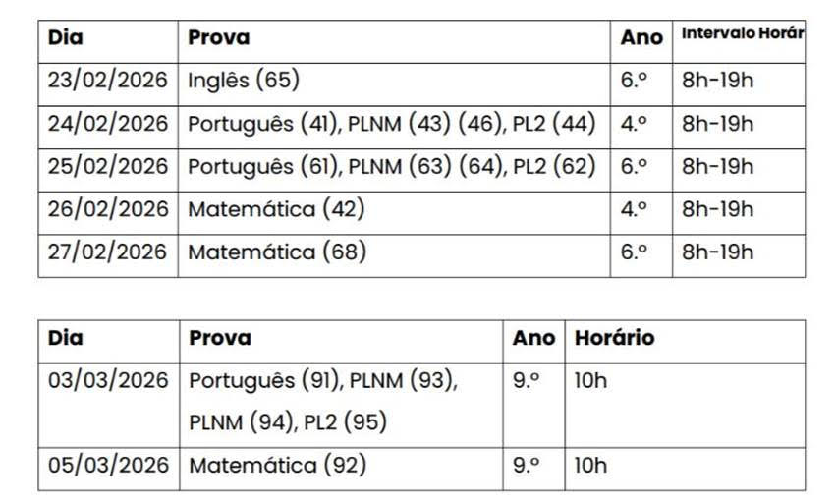Select the date 23/02/2026

click(x=108, y=81)
